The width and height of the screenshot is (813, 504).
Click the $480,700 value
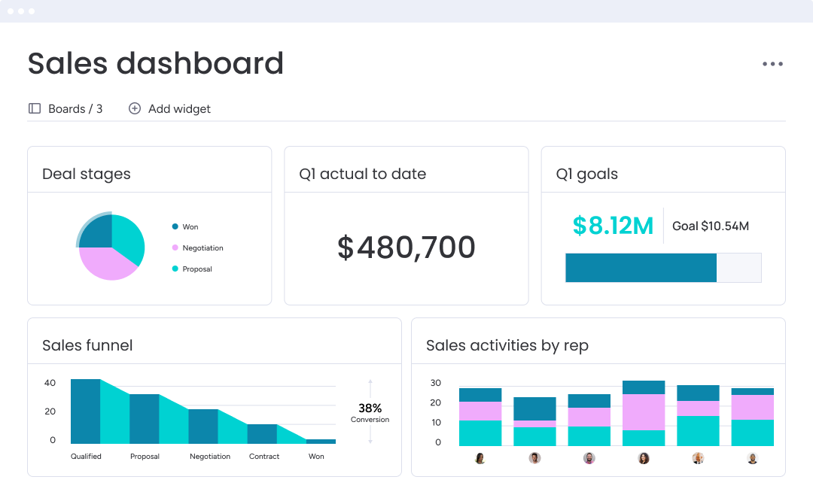(406, 247)
